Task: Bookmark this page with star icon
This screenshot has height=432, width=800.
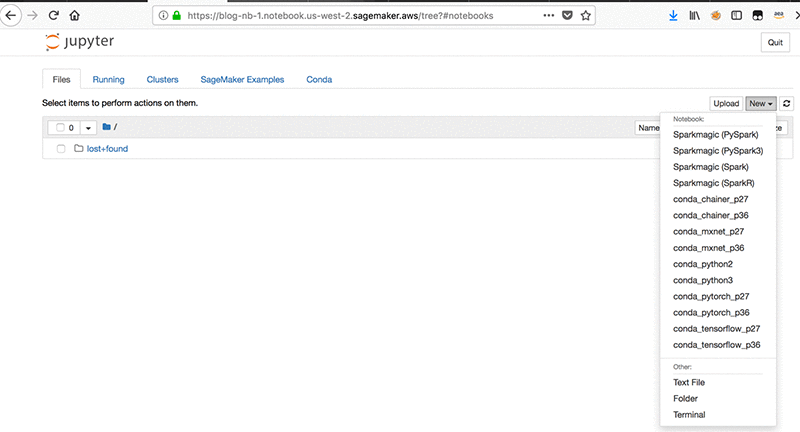Action: point(586,15)
